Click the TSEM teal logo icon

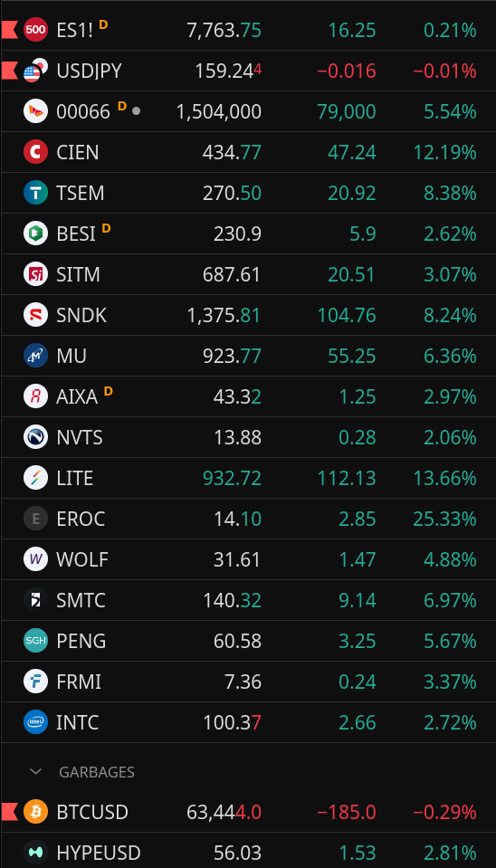tap(35, 193)
